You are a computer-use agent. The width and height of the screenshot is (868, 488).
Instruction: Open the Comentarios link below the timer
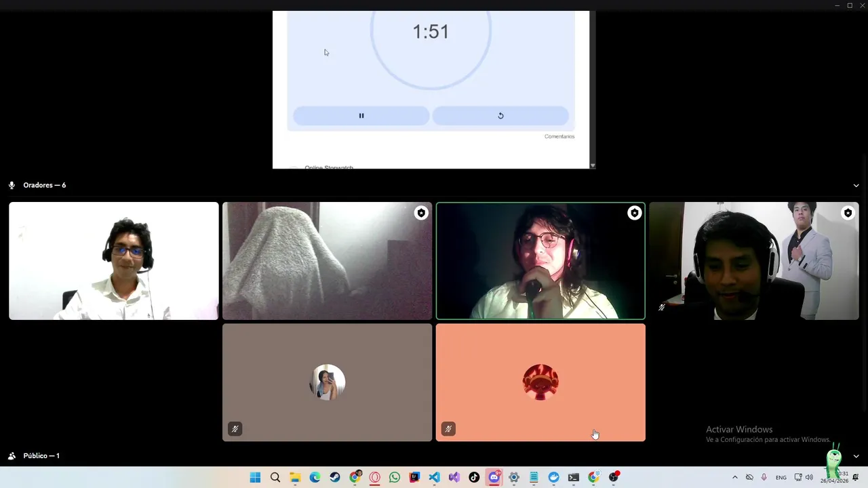coord(559,136)
